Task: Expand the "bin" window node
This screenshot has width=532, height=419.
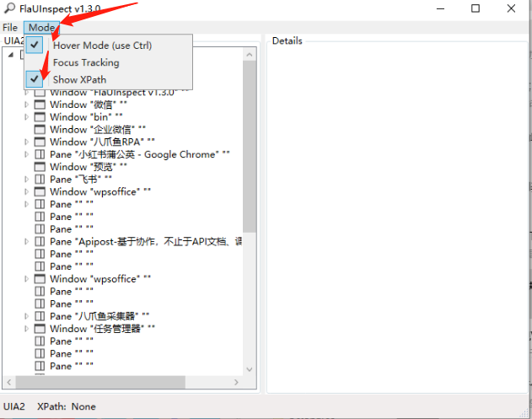Action: tap(26, 117)
